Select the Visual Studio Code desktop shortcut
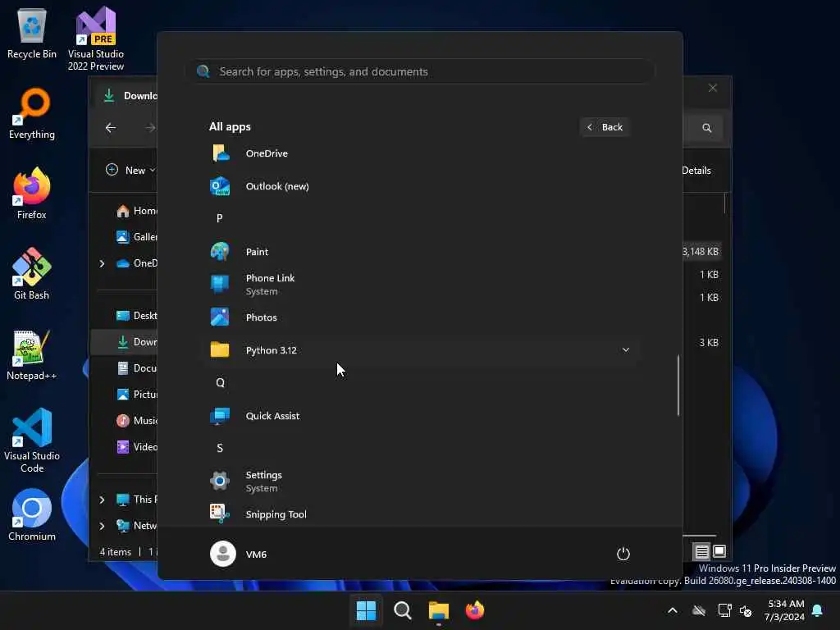The image size is (840, 630). point(32,441)
